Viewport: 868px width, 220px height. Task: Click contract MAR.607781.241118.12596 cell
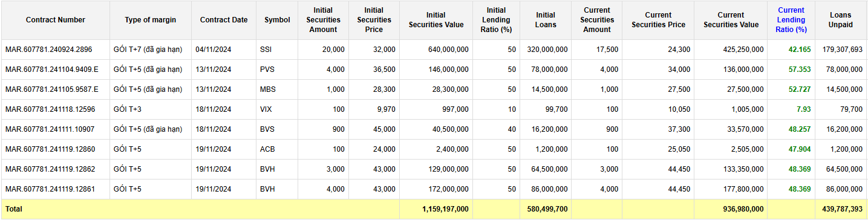click(56, 109)
